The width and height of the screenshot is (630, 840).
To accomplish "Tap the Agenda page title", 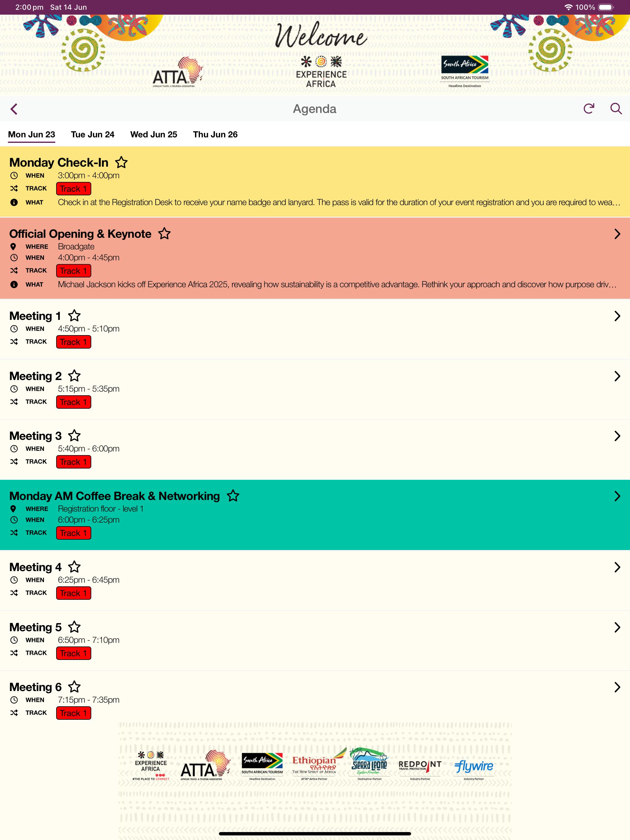I will [x=315, y=109].
